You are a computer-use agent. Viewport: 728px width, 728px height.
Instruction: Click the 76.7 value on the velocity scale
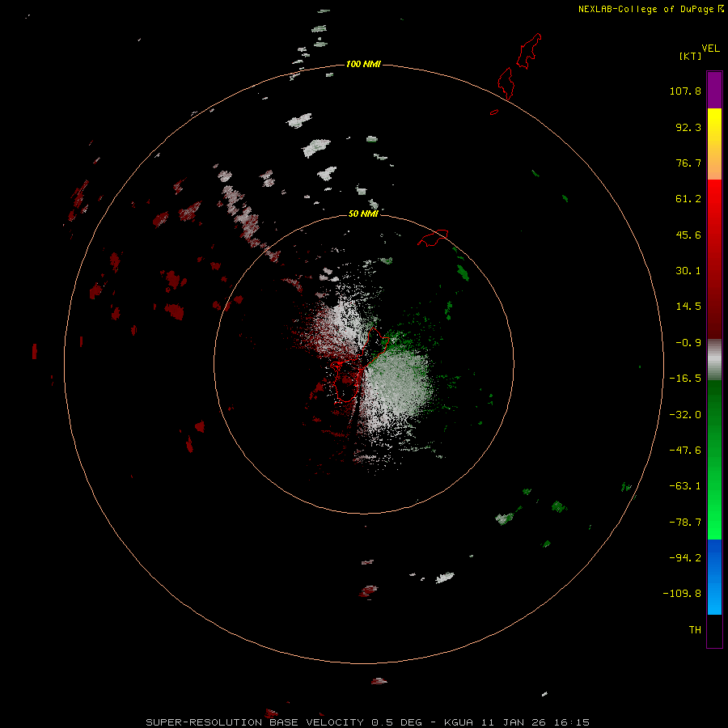[688, 163]
